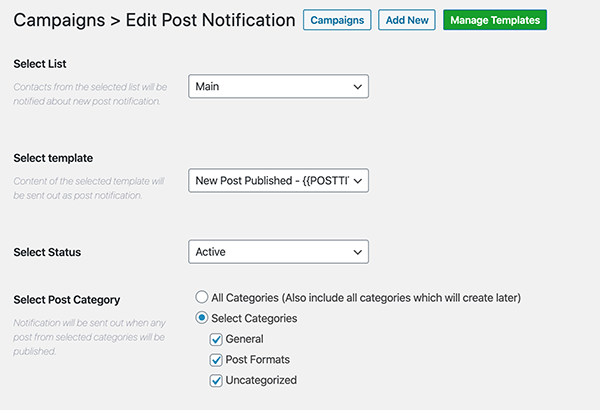Click the 'Campaigns > Edit Post Notification' page heading

(155, 20)
